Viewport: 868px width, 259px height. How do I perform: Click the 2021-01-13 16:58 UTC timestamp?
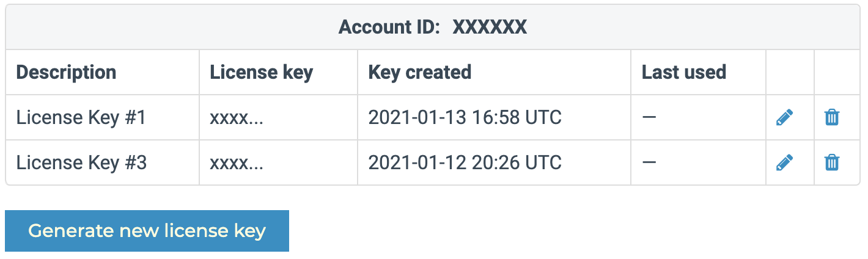point(465,117)
